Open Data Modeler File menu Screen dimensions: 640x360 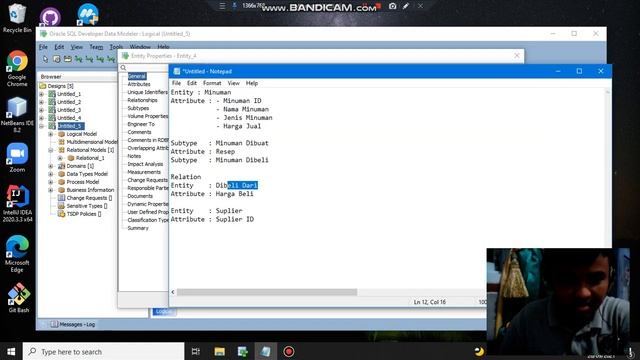click(x=43, y=47)
